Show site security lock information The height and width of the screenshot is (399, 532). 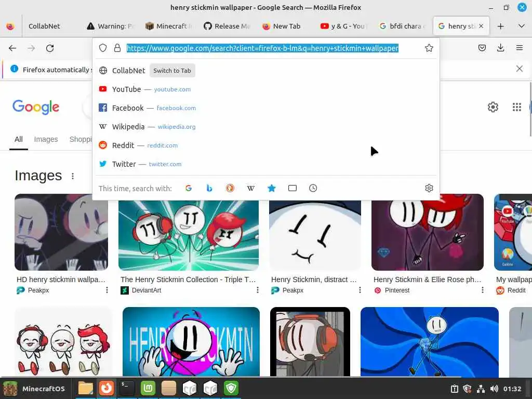117,48
